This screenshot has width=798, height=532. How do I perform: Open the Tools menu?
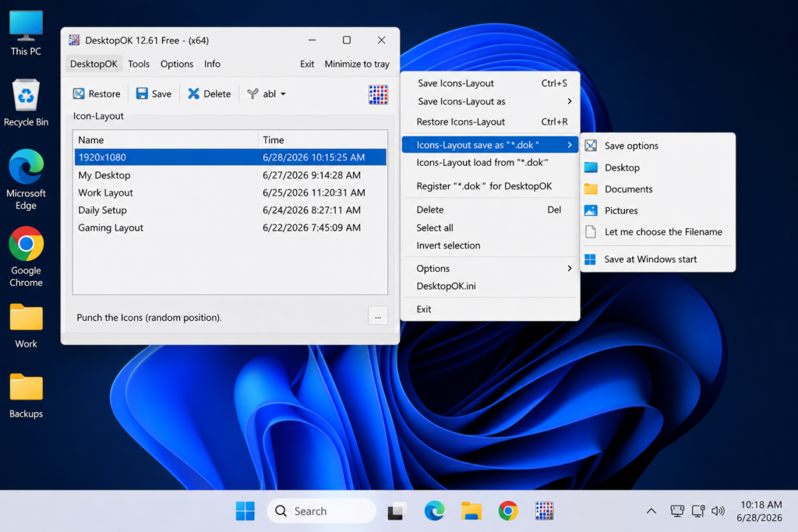139,64
